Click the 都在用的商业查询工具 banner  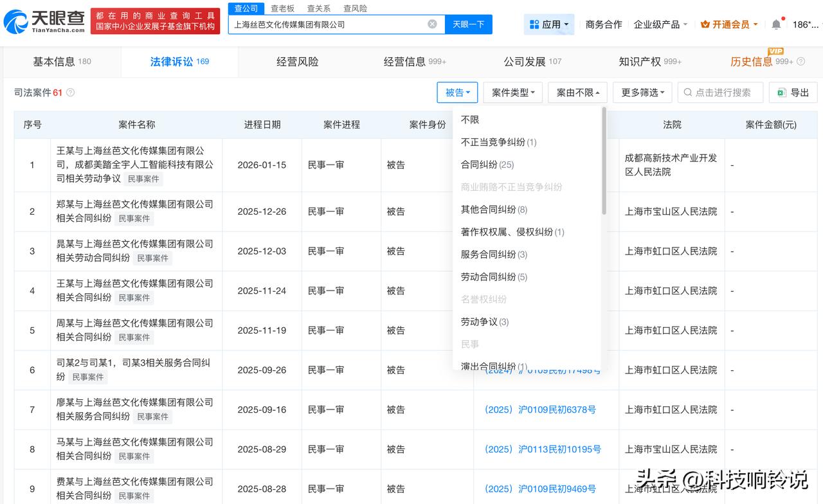(155, 21)
